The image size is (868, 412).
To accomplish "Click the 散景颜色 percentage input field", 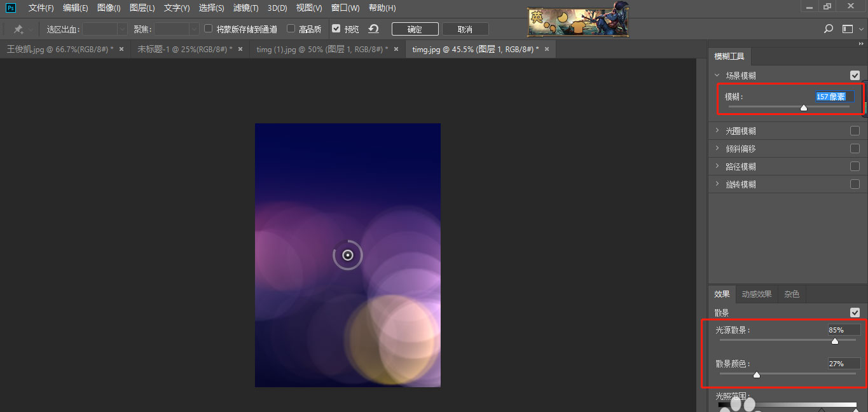I will point(843,364).
